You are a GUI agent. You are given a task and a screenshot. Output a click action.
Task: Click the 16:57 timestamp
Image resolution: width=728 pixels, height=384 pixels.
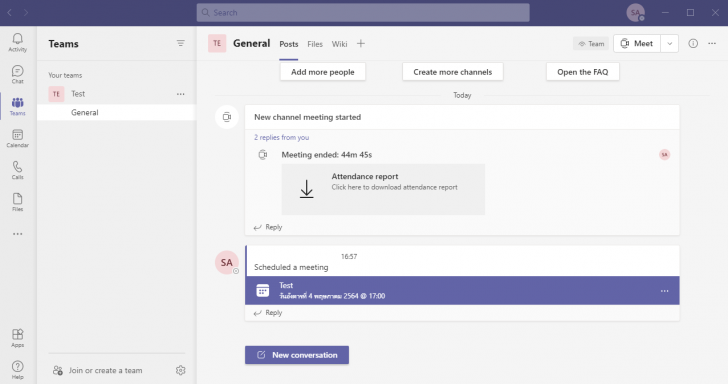click(349, 256)
